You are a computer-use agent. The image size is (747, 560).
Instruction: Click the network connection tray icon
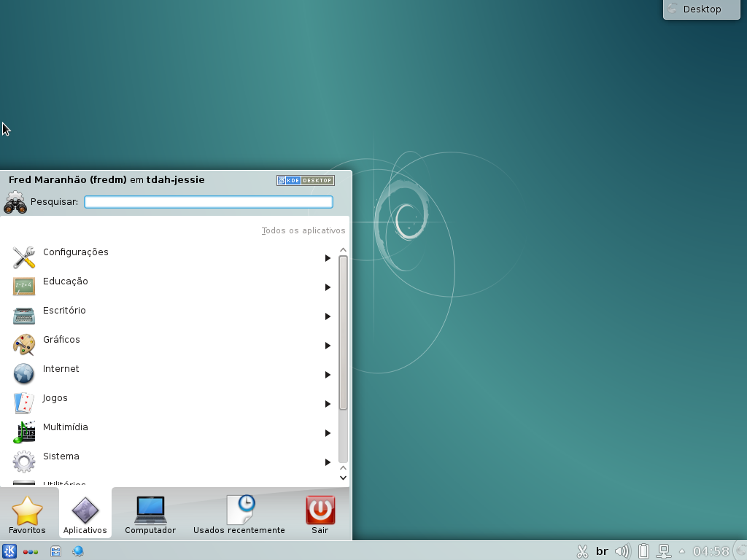coord(664,551)
